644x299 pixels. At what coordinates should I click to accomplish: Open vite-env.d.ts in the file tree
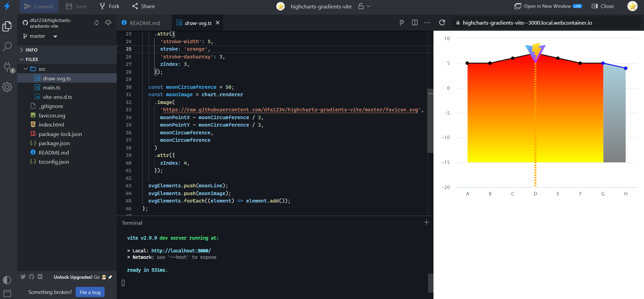point(67,97)
